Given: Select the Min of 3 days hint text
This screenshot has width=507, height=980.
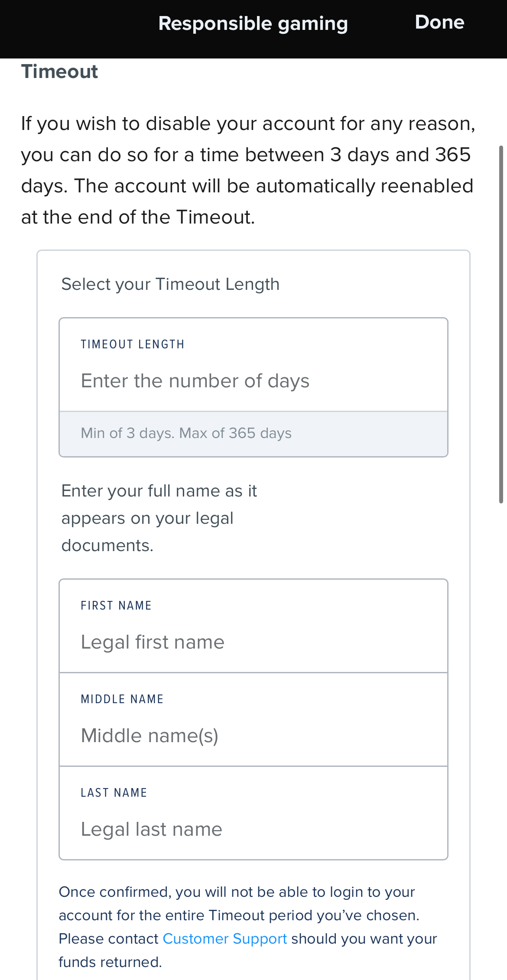Looking at the screenshot, I should tap(185, 433).
